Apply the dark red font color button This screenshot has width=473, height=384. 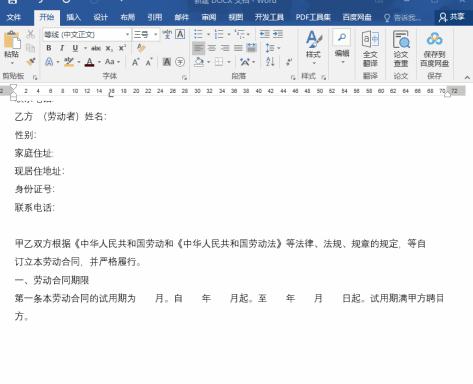click(x=89, y=62)
